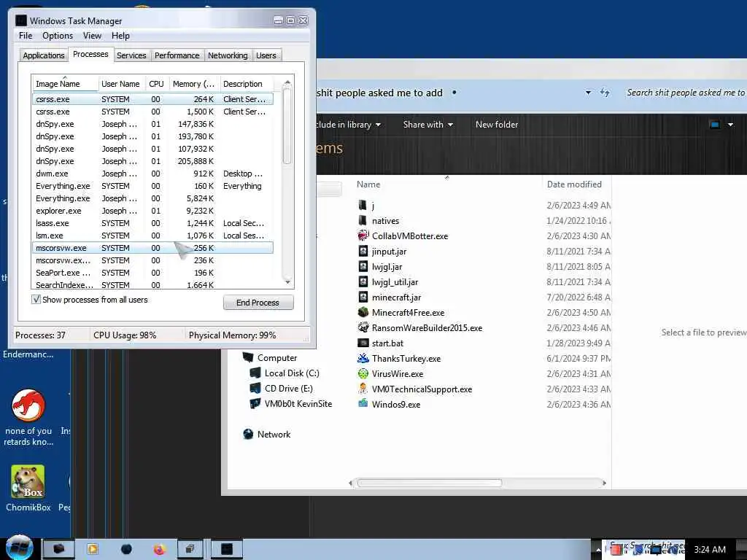Click the End Process button
Viewport: 747px width, 560px height.
(258, 303)
